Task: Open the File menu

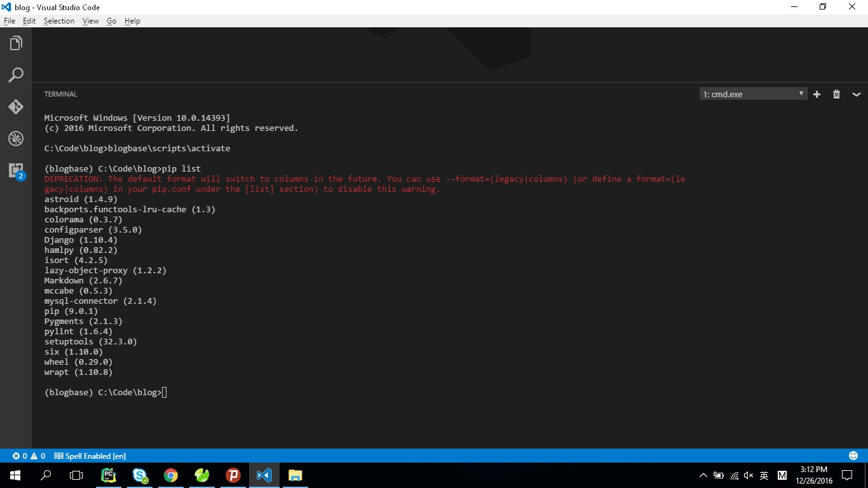Action: 10,20
